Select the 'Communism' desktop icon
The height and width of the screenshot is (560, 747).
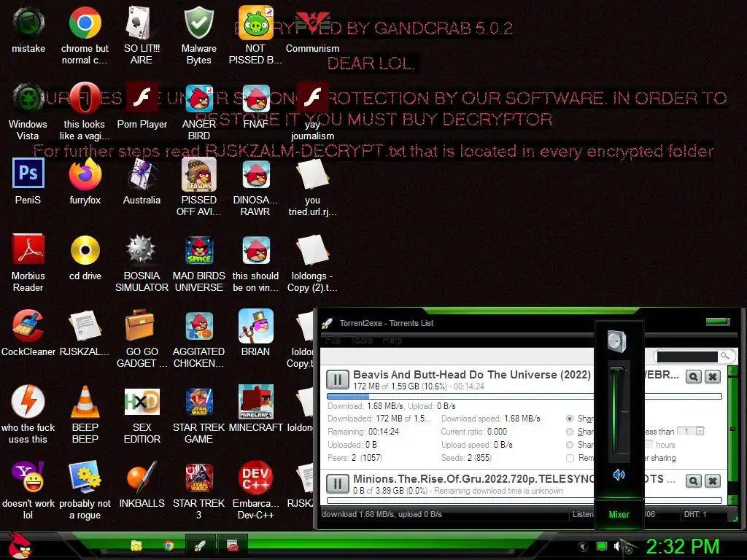point(312,30)
